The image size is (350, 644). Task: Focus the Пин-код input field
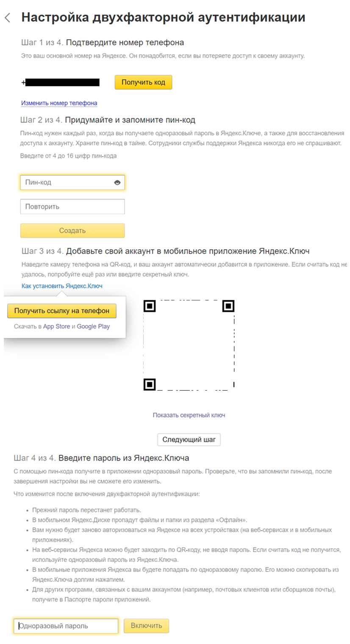pos(67,183)
